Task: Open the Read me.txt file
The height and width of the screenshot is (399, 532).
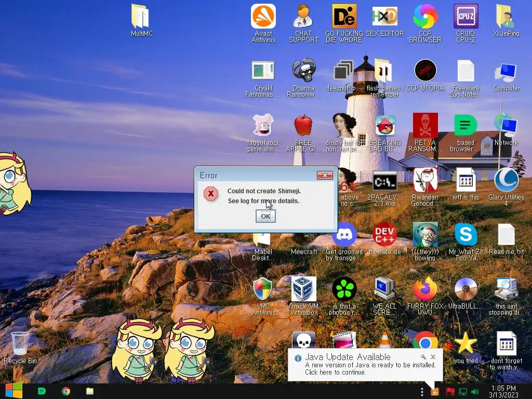Action: [506, 239]
